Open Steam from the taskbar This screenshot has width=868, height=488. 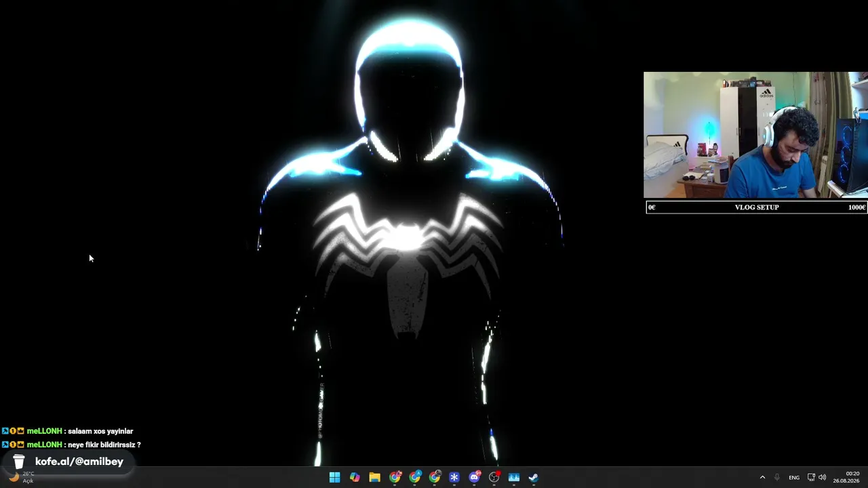534,477
